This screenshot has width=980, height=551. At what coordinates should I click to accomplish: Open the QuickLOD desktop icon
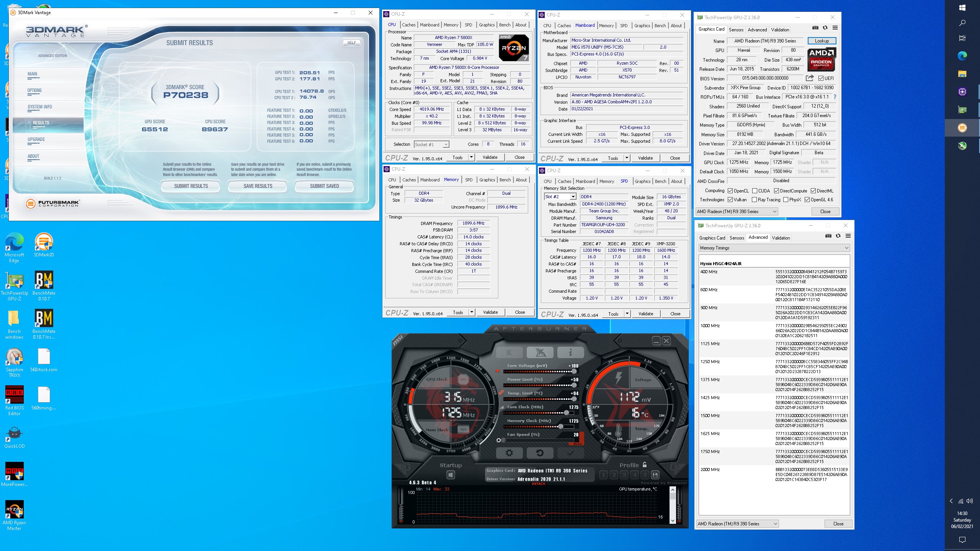pyautogui.click(x=15, y=437)
